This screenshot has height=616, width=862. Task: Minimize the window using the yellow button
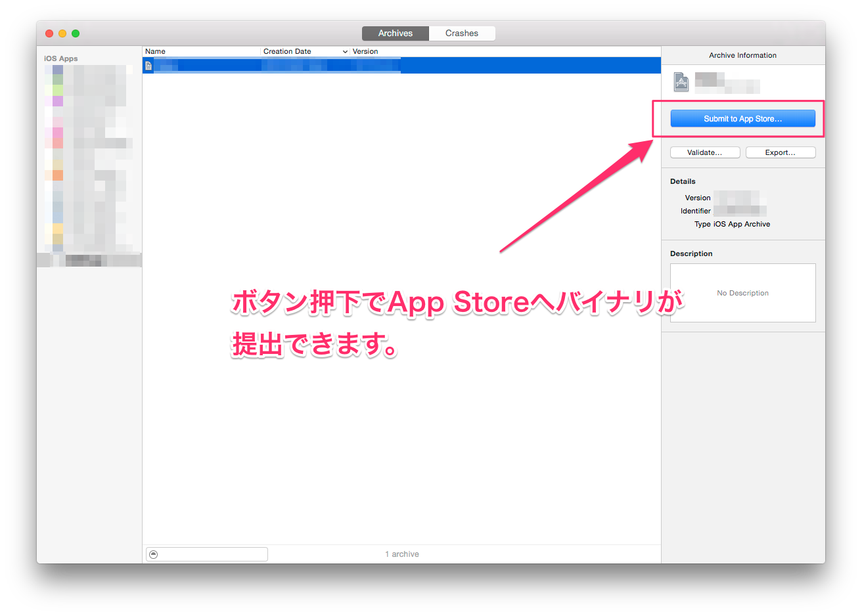point(62,33)
